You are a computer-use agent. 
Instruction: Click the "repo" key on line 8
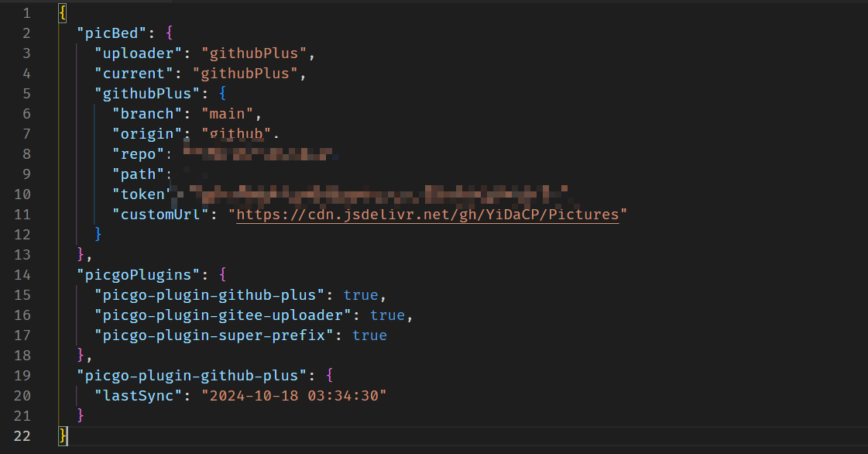(138, 154)
